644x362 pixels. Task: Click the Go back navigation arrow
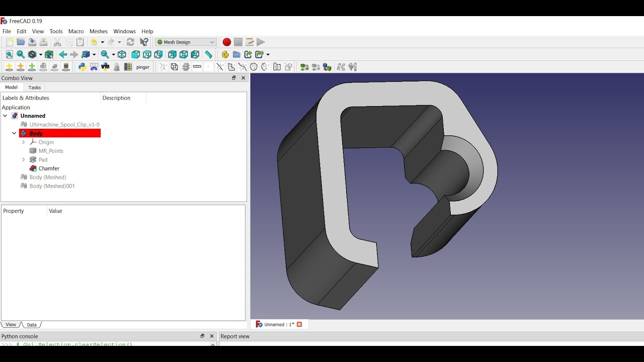[x=63, y=54]
